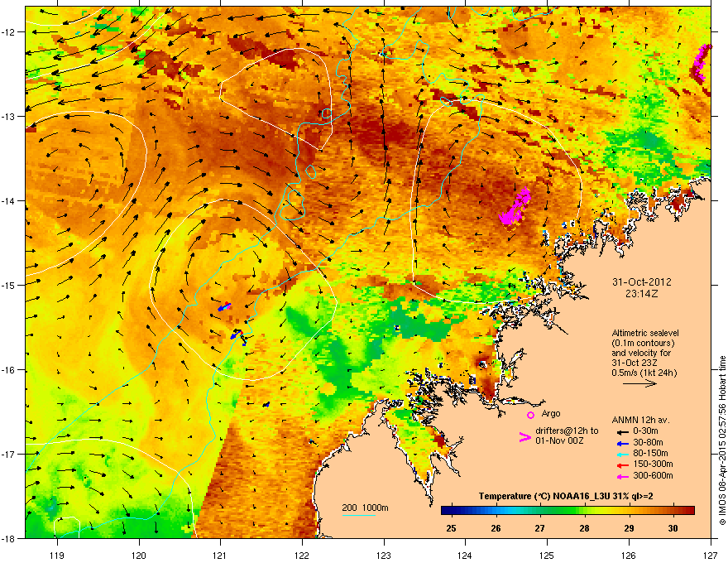Click the red 150-300m legend arrow
728x563 pixels.
tap(623, 464)
